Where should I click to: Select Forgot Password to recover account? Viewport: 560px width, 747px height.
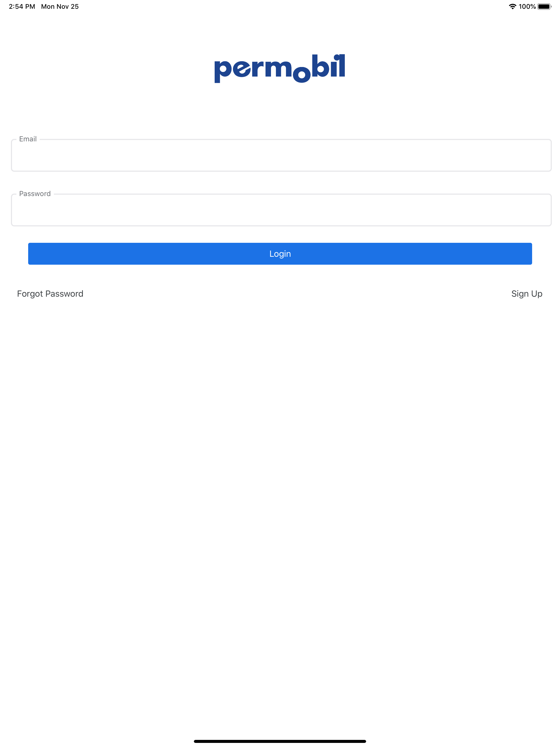coord(50,293)
